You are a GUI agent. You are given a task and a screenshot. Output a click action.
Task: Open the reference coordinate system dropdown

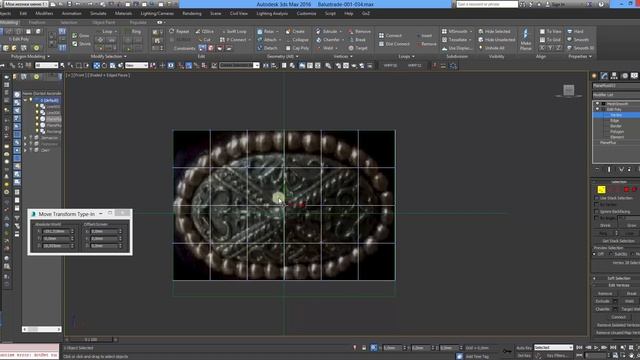pyautogui.click(x=136, y=65)
